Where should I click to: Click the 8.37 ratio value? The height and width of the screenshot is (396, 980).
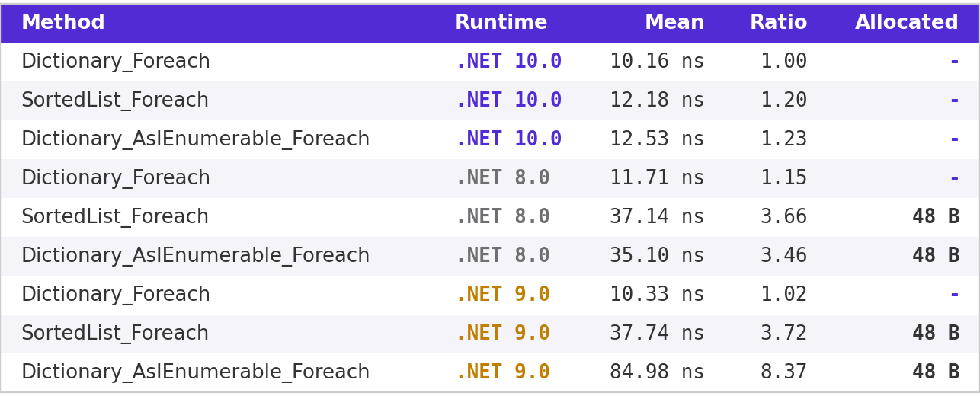point(783,372)
